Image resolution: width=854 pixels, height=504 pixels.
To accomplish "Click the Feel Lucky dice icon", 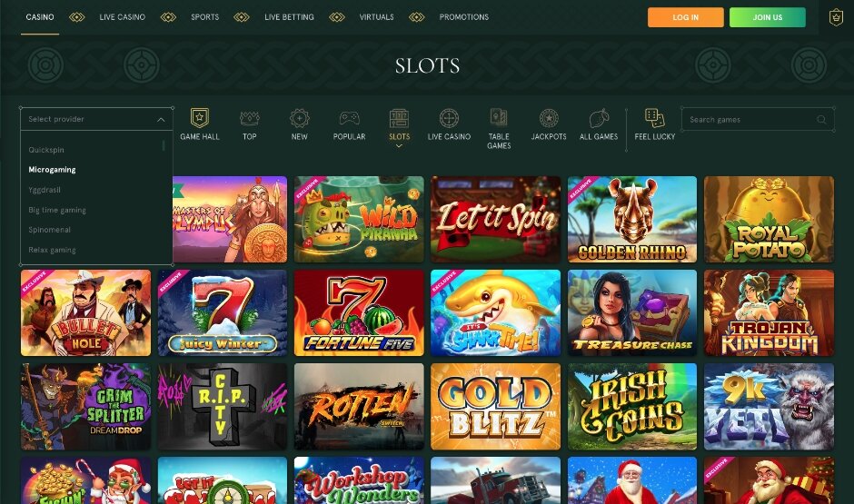I will 654,118.
